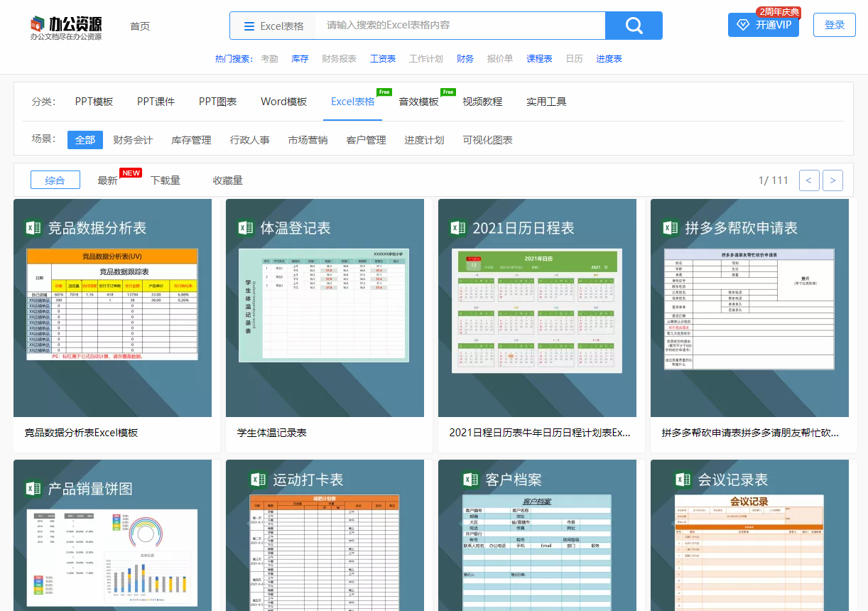The width and height of the screenshot is (868, 611).
Task: Go to next page arrow
Action: (x=832, y=180)
